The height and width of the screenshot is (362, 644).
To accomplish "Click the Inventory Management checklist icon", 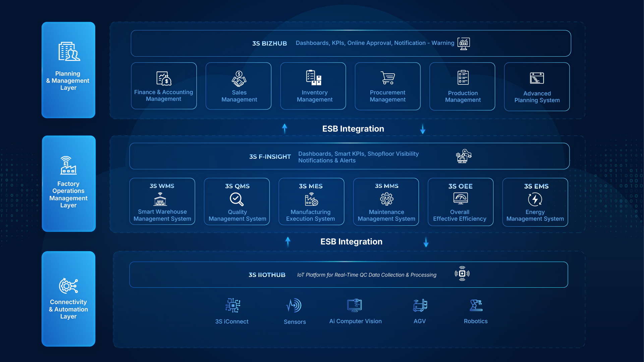I will tap(314, 78).
